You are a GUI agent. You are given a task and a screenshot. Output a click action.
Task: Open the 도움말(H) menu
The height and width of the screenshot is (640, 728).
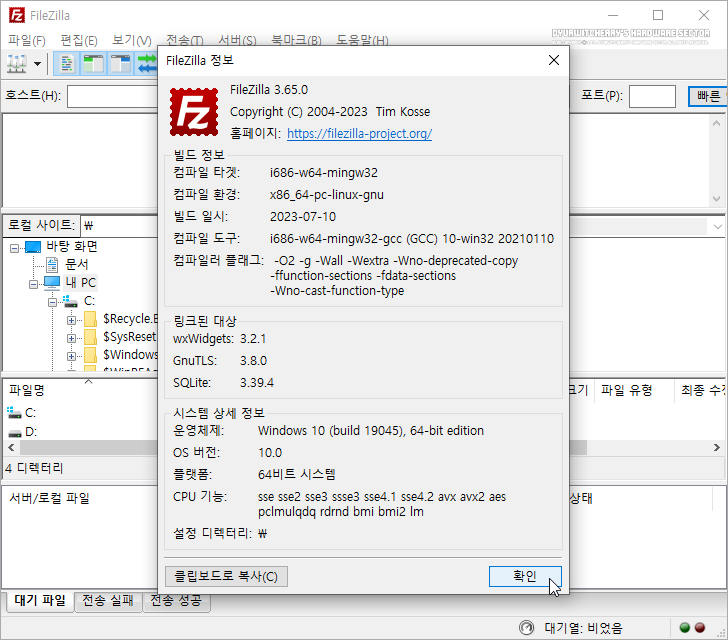tap(362, 40)
